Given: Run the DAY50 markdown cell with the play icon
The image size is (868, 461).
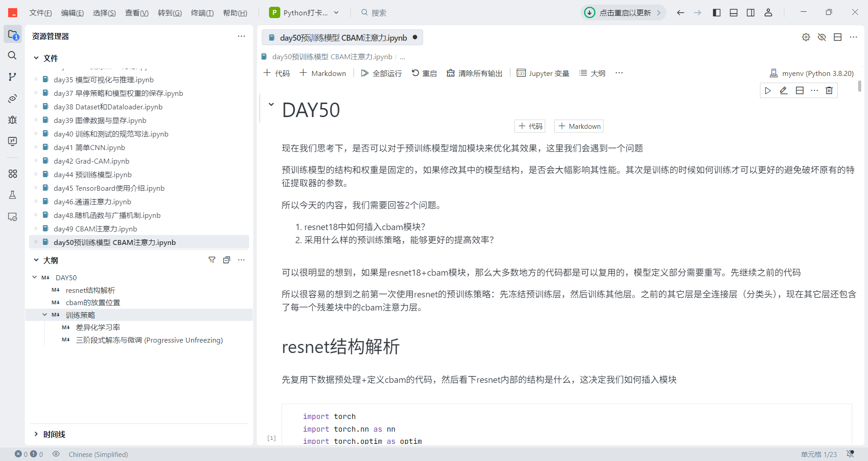Looking at the screenshot, I should 768,90.
